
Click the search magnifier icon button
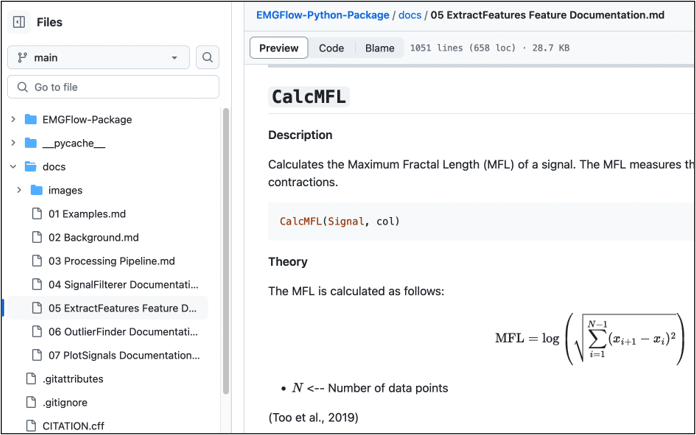pos(207,58)
